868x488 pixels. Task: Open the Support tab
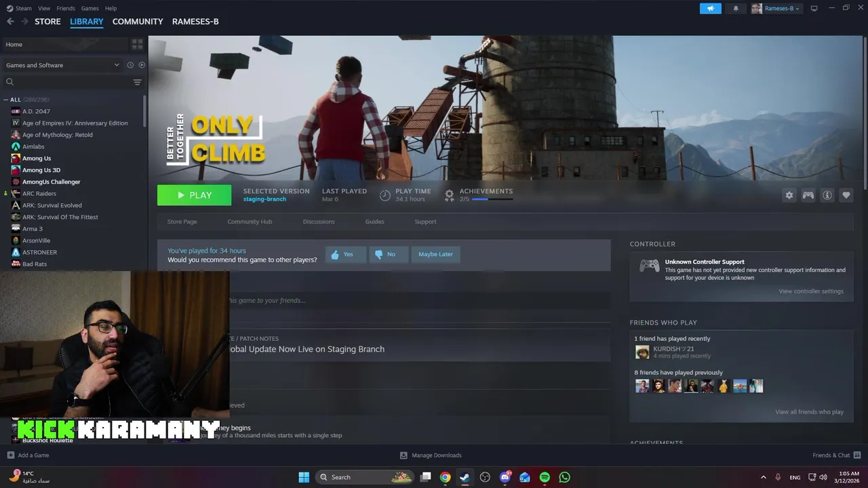(425, 222)
